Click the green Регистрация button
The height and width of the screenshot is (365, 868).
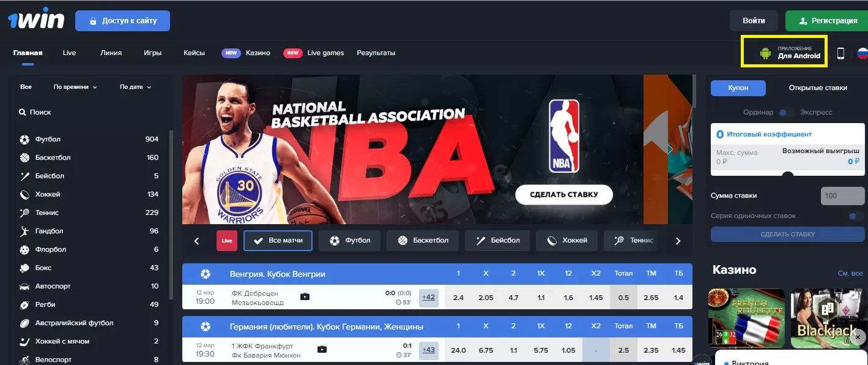(826, 21)
